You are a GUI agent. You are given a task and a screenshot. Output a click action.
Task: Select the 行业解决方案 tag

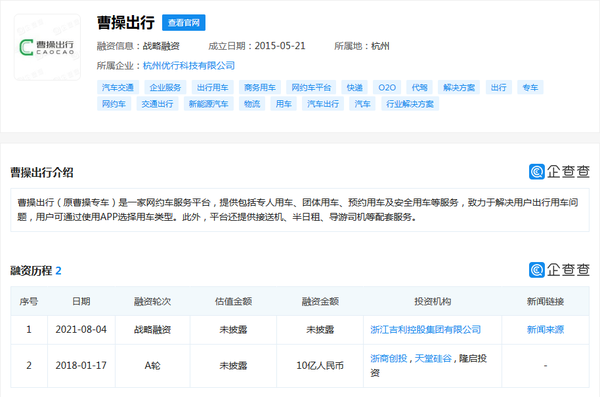click(x=410, y=104)
